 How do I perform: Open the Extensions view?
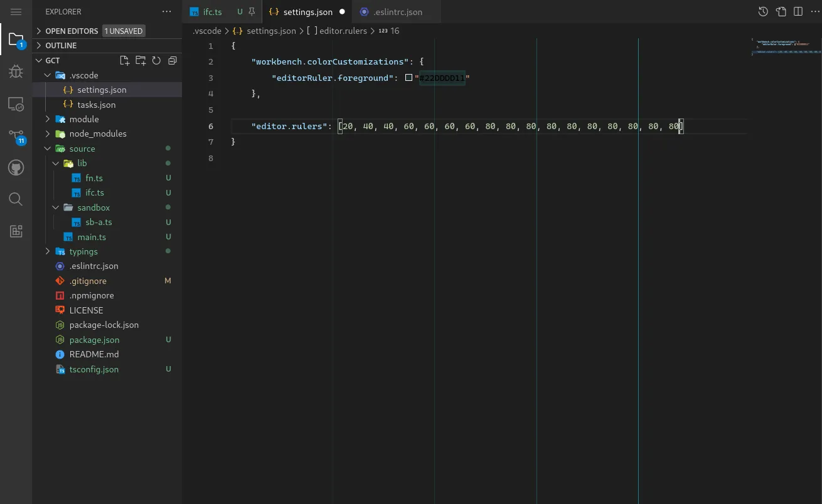[x=16, y=231]
